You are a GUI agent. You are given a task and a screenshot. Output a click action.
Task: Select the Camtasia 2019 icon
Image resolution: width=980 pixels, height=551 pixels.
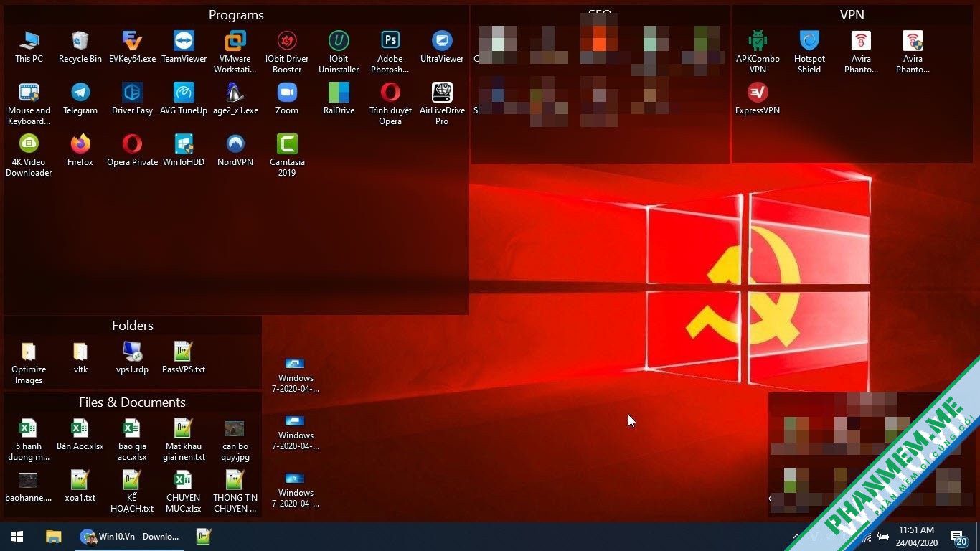pyautogui.click(x=287, y=155)
